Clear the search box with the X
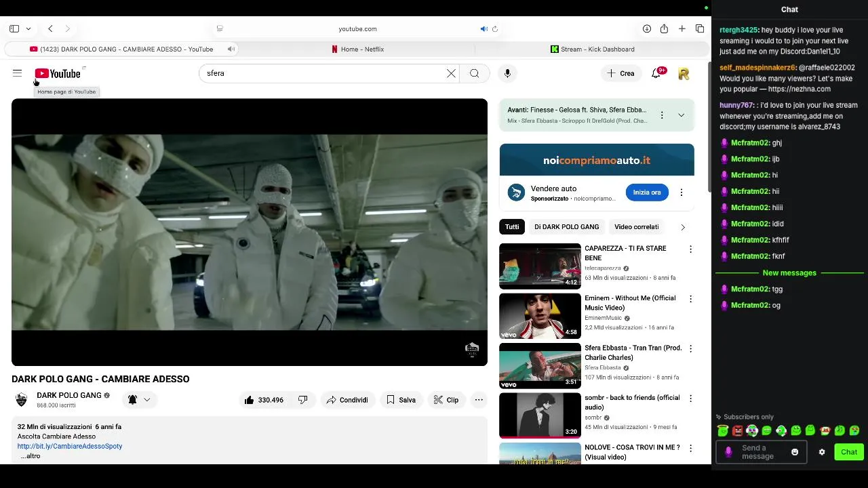This screenshot has height=488, width=868. point(451,73)
